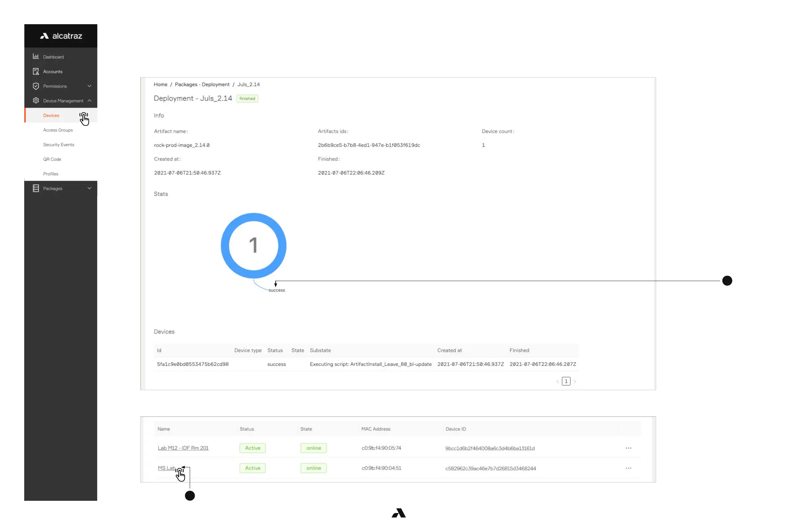Open the Lab M12 - IDF Rm 201 link
This screenshot has width=812, height=525.
(183, 448)
